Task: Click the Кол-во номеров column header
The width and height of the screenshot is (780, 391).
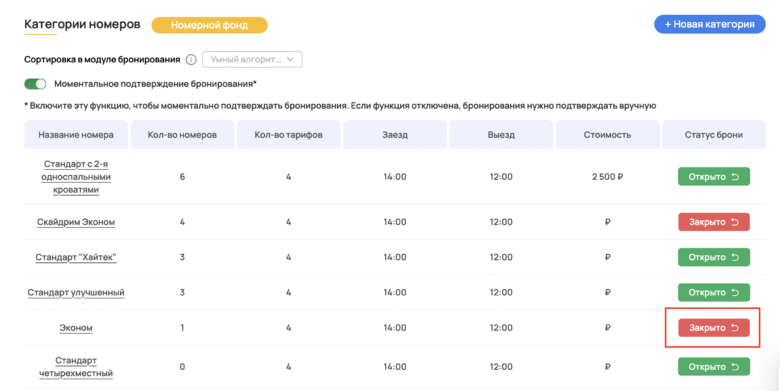Action: point(182,135)
